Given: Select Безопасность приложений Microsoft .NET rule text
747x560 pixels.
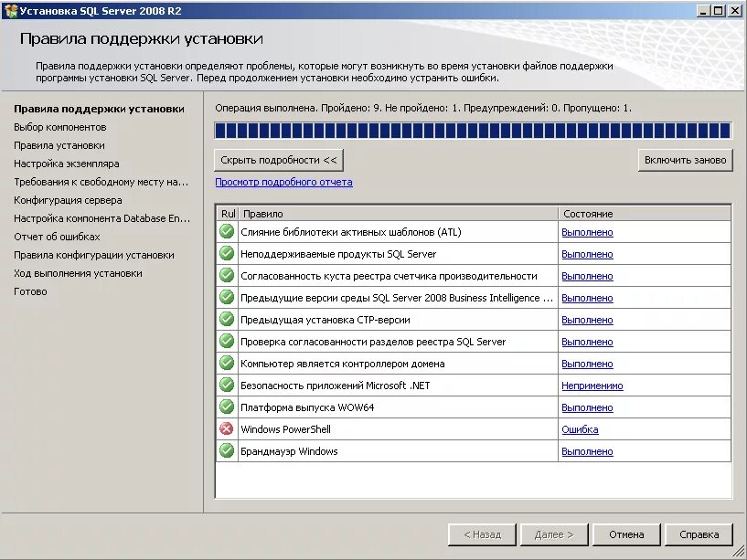Looking at the screenshot, I should click(x=335, y=386).
